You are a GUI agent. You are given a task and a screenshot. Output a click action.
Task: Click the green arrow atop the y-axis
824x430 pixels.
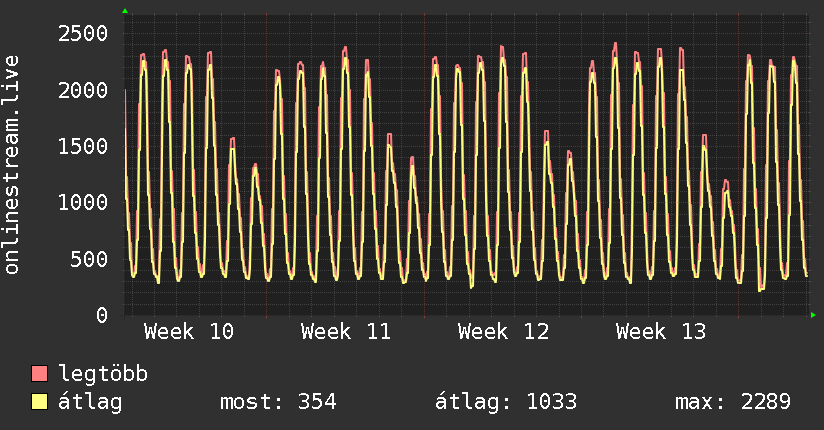[125, 11]
